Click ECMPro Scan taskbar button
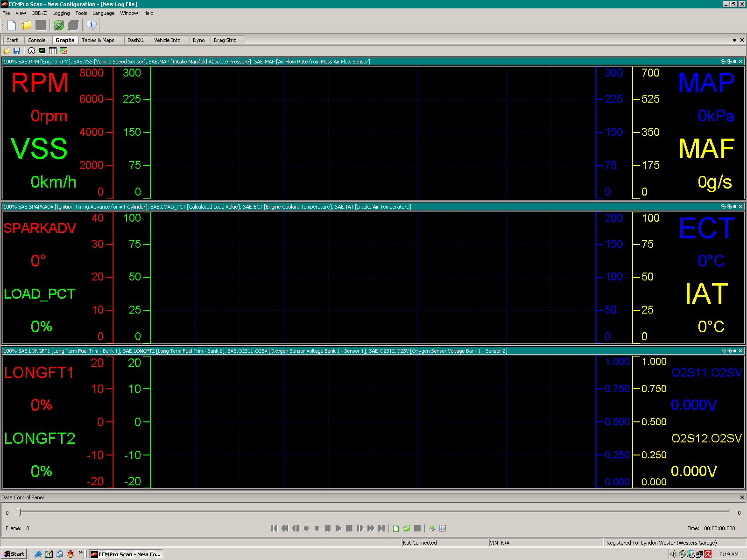The height and width of the screenshot is (560, 747). coord(126,554)
